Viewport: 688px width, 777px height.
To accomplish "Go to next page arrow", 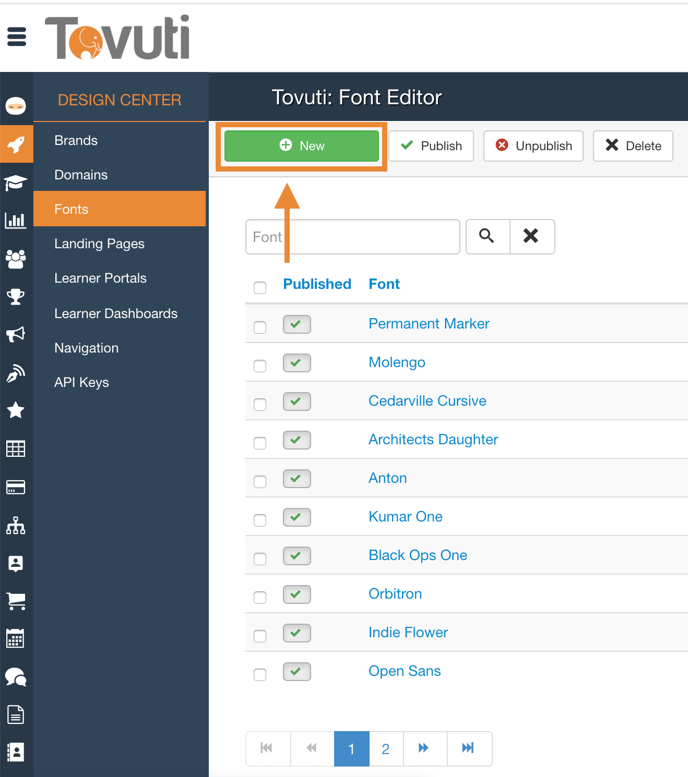I will pyautogui.click(x=425, y=748).
